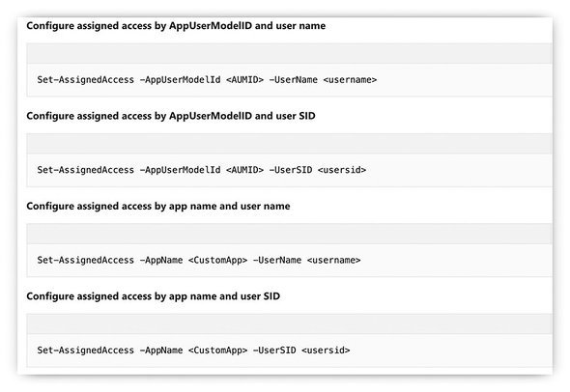The height and width of the screenshot is (392, 570).
Task: Click -UserSID parameter in second code block
Action: coord(291,170)
